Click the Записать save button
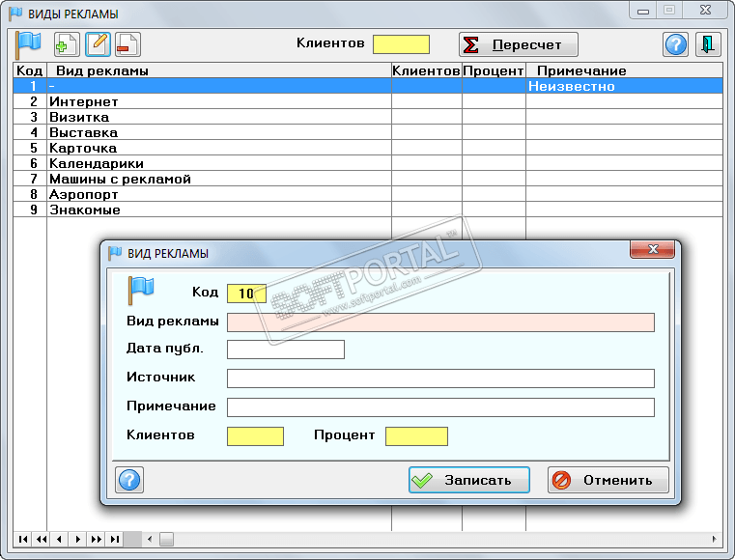This screenshot has width=735, height=560. pos(469,480)
